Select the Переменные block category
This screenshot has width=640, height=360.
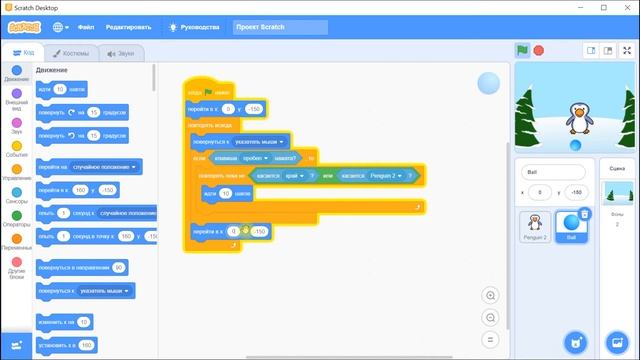coord(17,242)
